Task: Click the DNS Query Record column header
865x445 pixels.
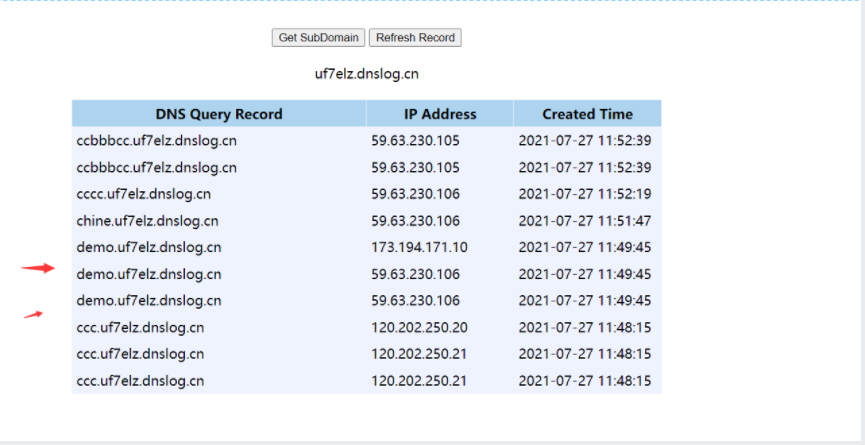Action: pos(219,114)
